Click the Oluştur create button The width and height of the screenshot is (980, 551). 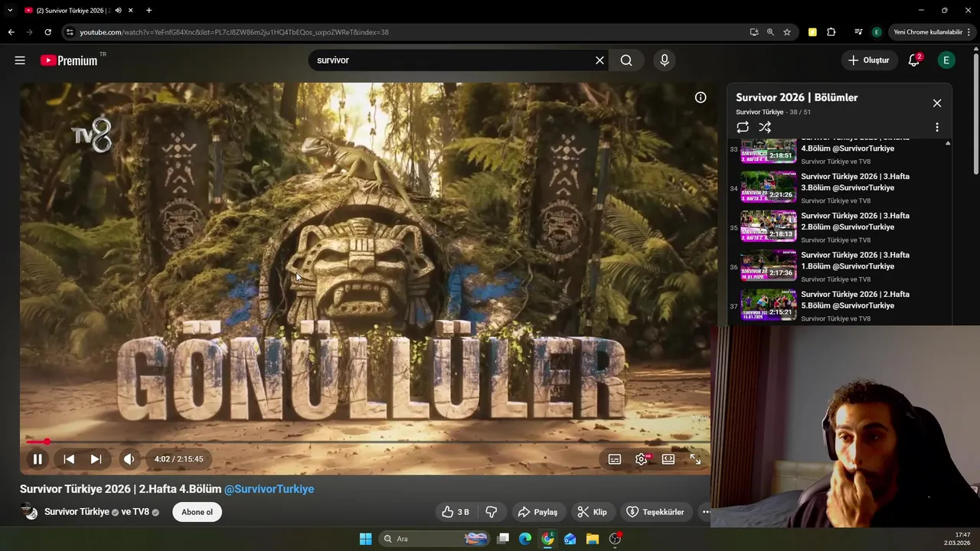click(x=870, y=60)
